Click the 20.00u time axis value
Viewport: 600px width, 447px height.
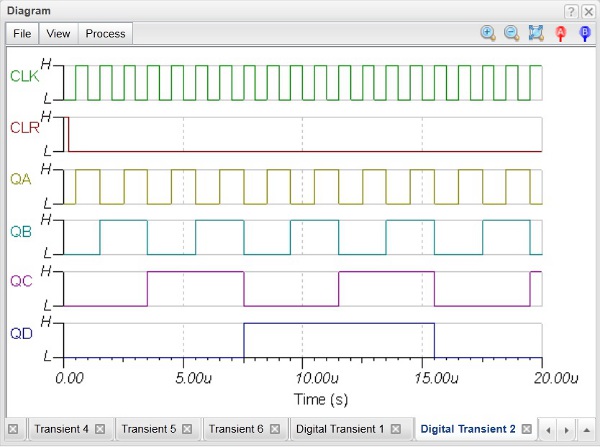pyautogui.click(x=556, y=378)
